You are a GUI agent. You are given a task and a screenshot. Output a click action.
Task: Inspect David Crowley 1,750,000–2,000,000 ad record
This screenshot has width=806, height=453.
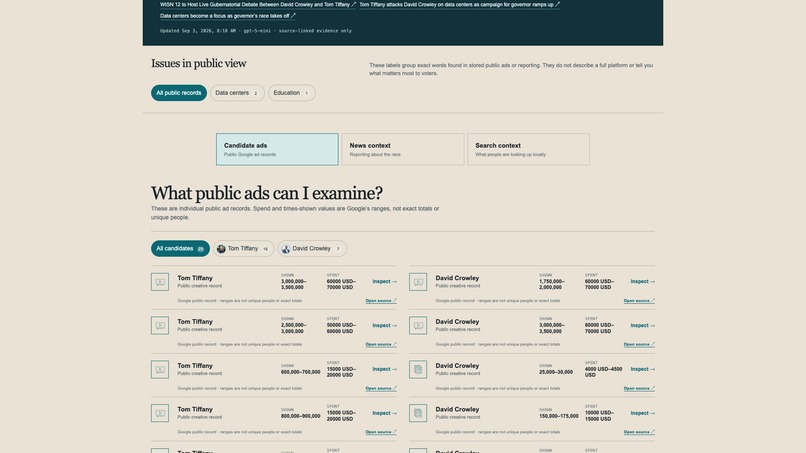[643, 282]
